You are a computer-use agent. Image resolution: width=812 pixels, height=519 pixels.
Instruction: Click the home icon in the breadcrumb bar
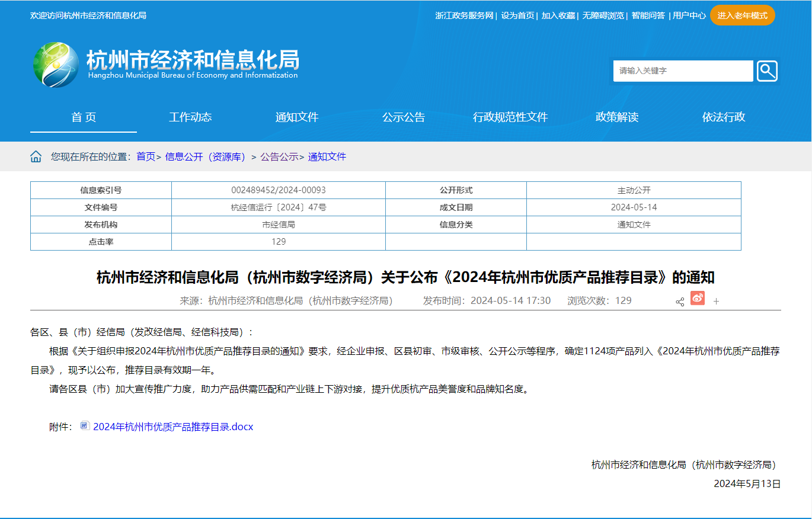36,156
